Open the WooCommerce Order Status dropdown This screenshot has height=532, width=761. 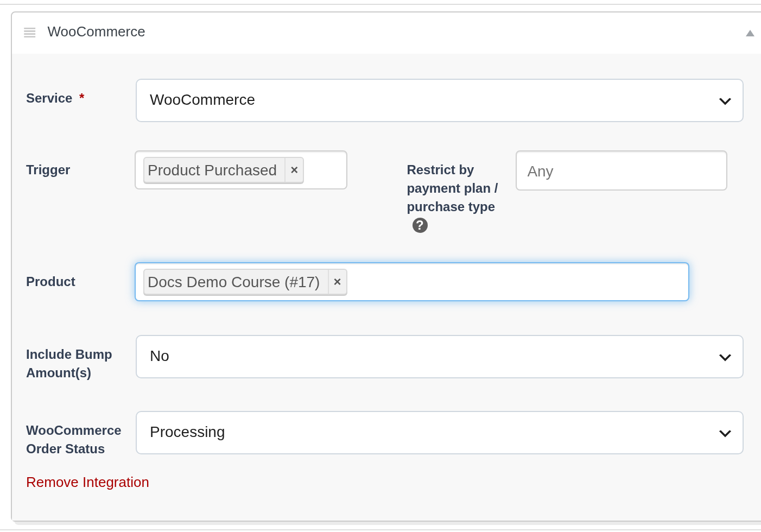[439, 433]
